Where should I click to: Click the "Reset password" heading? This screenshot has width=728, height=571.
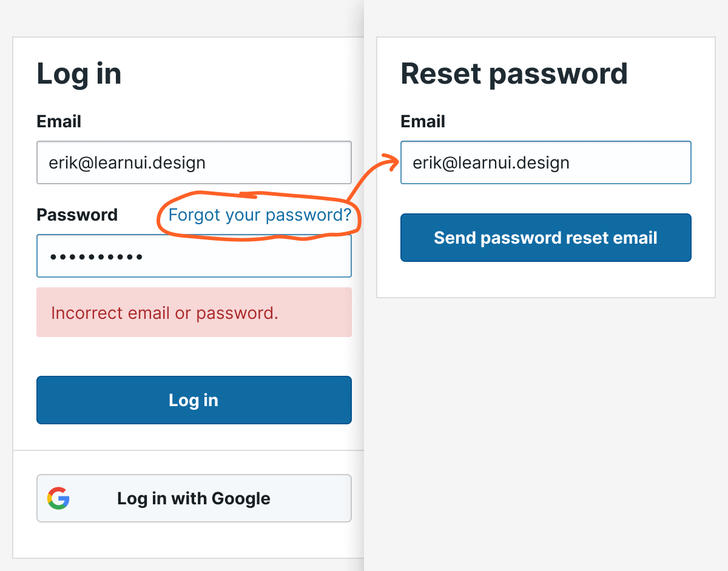point(514,74)
